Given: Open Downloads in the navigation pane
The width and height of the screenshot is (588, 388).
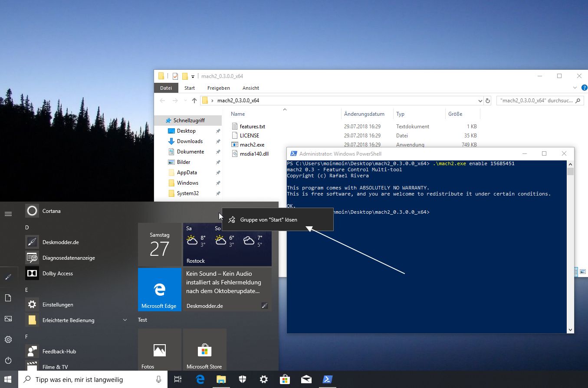Looking at the screenshot, I should coord(190,141).
